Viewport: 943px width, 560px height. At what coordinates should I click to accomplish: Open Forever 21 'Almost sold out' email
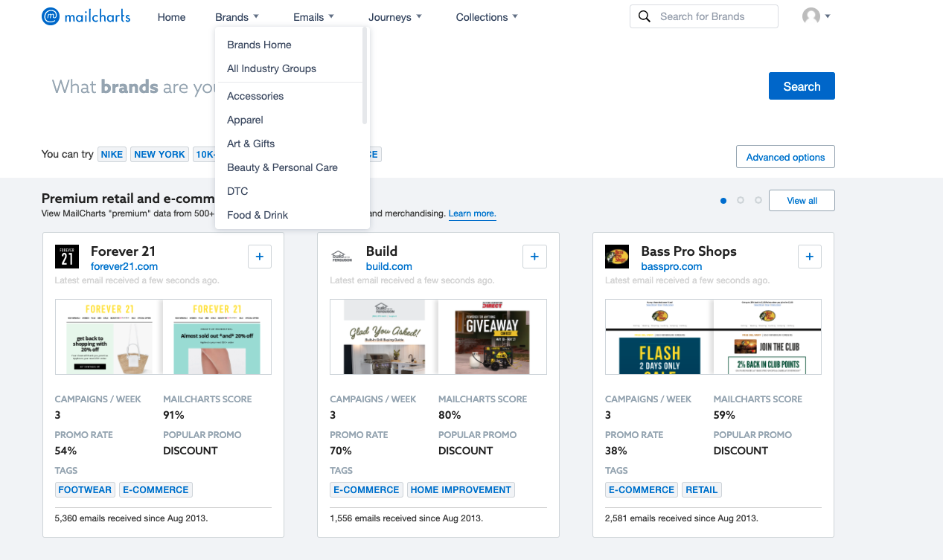click(x=217, y=337)
